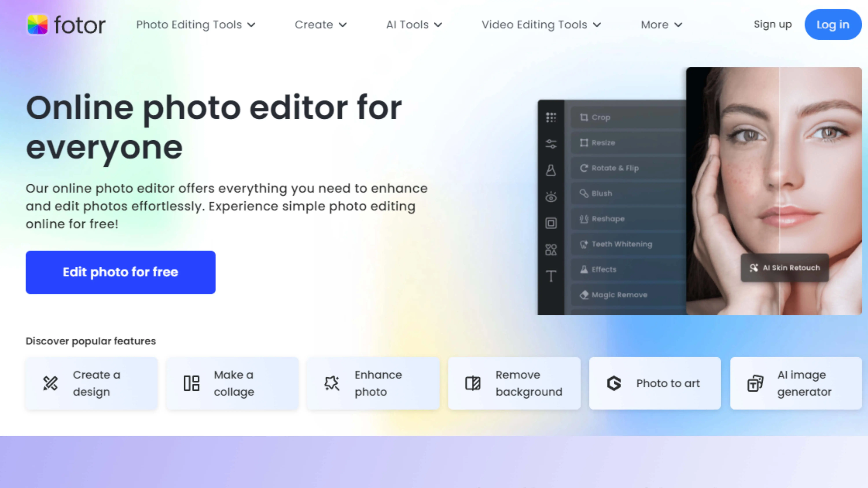Click the Rotate & Flip icon
This screenshot has width=868, height=488.
click(x=584, y=168)
